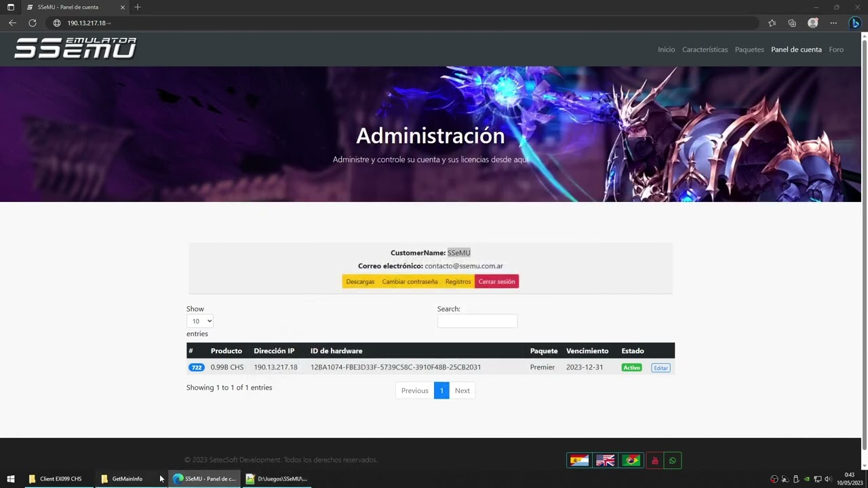Expand the Show entries dropdown
868x488 pixels.
200,321
